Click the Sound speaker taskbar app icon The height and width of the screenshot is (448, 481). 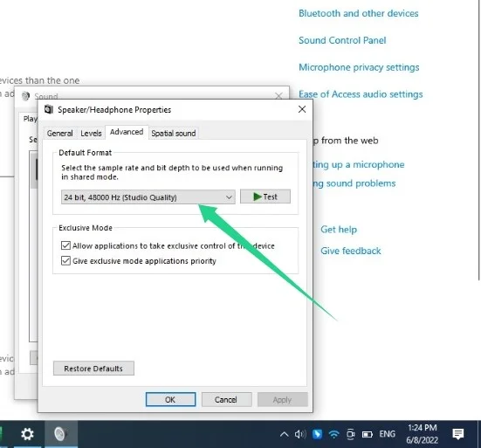[x=61, y=434]
